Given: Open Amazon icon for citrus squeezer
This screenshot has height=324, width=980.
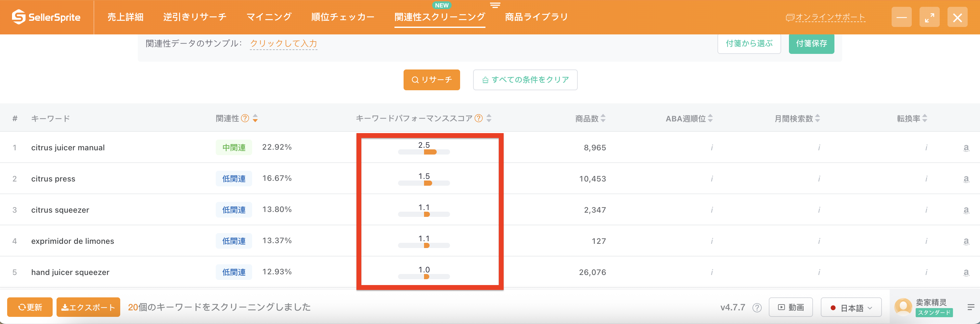Looking at the screenshot, I should tap(966, 210).
